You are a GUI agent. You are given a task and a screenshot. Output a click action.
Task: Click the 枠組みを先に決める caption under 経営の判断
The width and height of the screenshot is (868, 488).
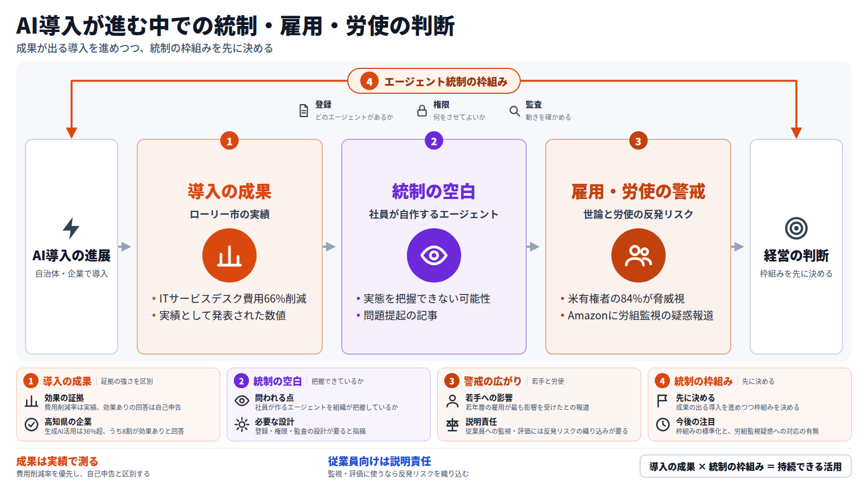[x=796, y=274]
